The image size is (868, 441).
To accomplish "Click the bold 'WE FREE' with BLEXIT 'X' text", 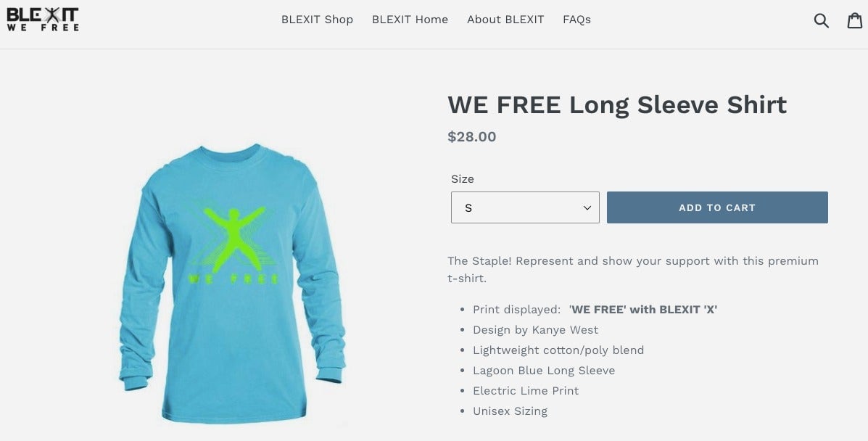I will click(643, 310).
